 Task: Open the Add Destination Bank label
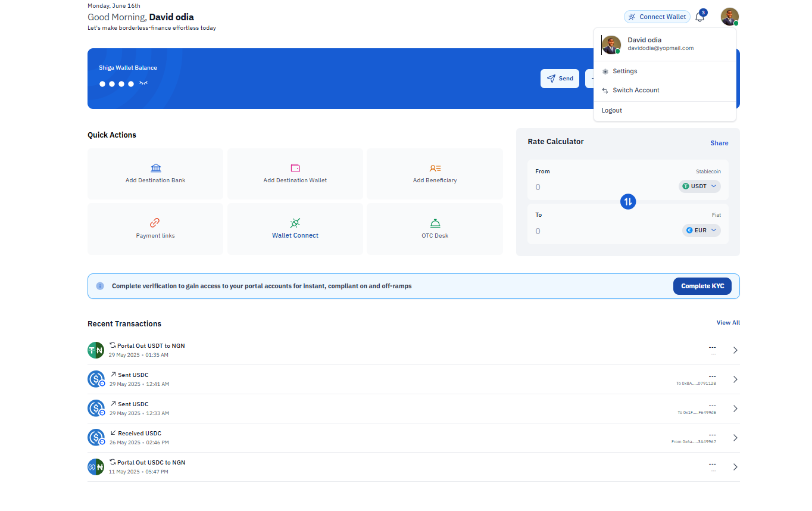tap(155, 180)
